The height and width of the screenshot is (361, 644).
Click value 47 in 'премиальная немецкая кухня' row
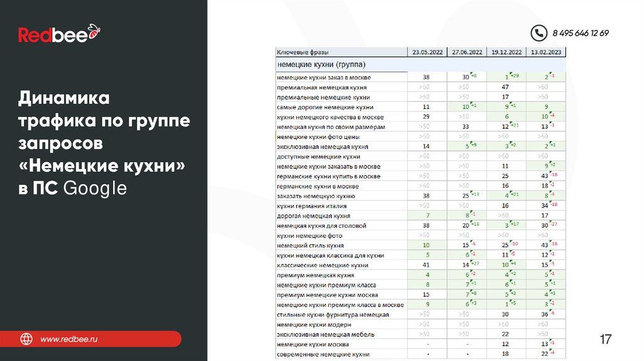click(x=505, y=87)
